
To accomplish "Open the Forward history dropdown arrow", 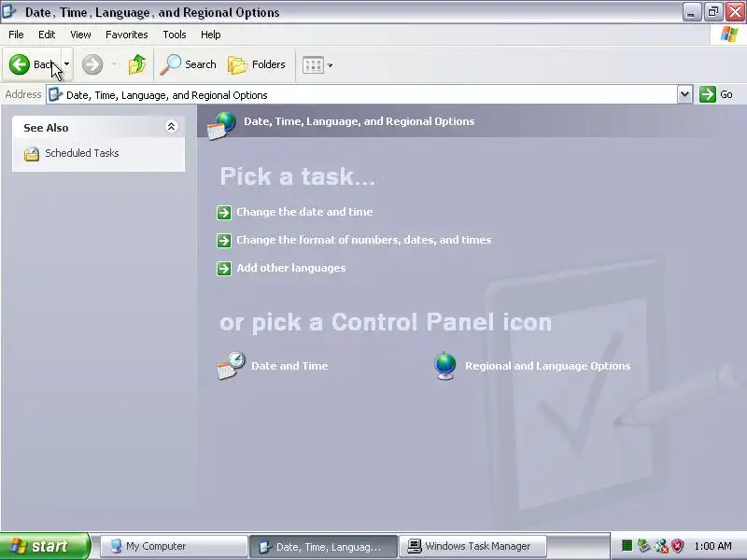I will point(114,64).
